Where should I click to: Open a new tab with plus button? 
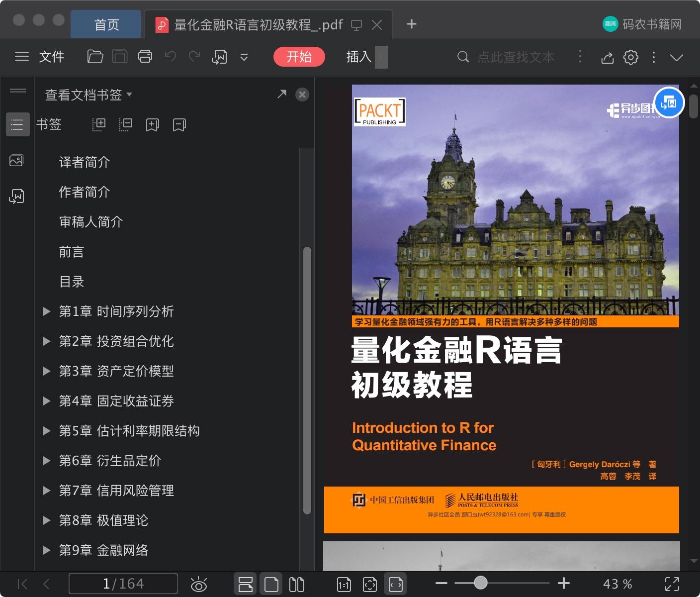pos(412,24)
